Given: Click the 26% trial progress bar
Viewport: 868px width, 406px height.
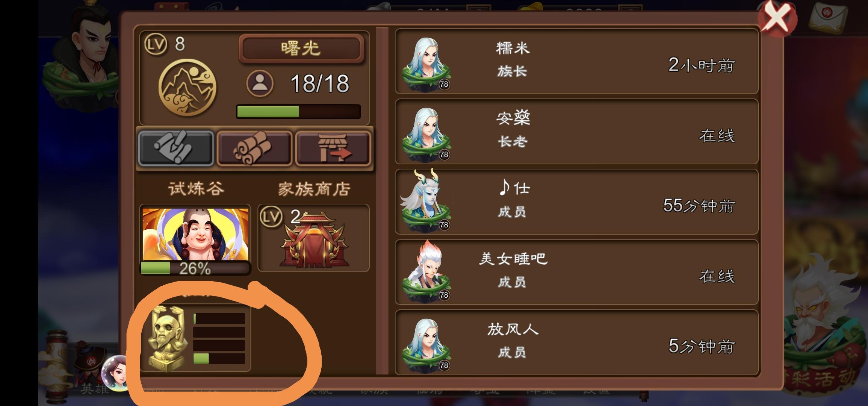Looking at the screenshot, I should point(195,268).
